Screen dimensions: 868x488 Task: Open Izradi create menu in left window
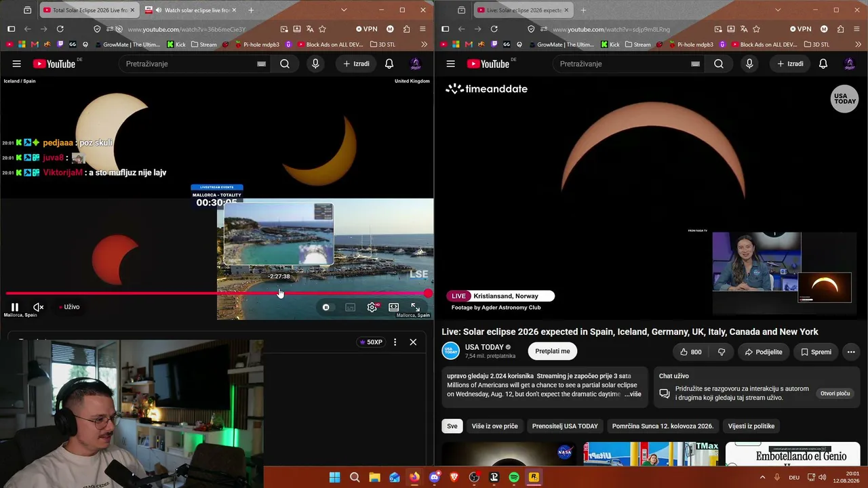pos(357,64)
